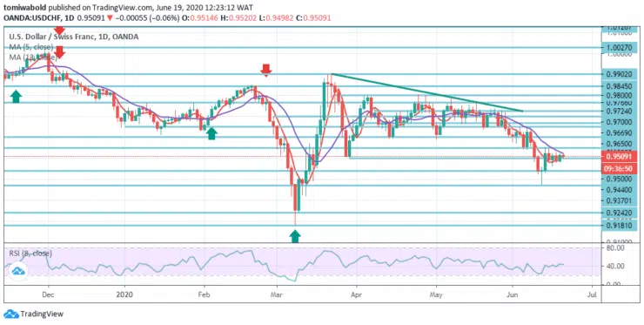This screenshot has width=644, height=325.
Task: Click the green up arrow near March low
Action: pyautogui.click(x=295, y=236)
